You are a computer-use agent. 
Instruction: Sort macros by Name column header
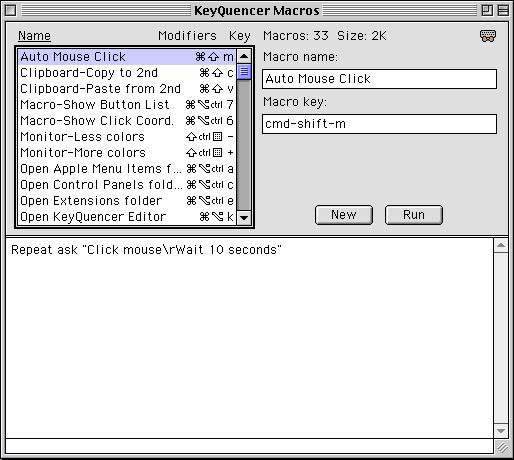[x=34, y=36]
